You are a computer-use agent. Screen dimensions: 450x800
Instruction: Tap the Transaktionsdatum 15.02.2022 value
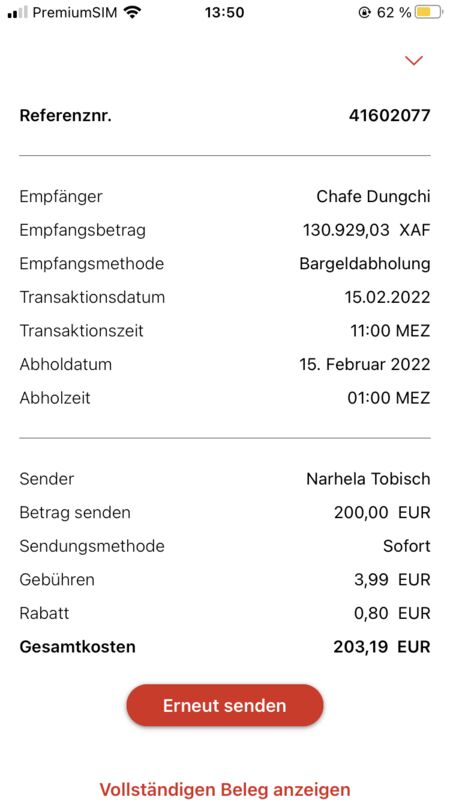pos(388,297)
